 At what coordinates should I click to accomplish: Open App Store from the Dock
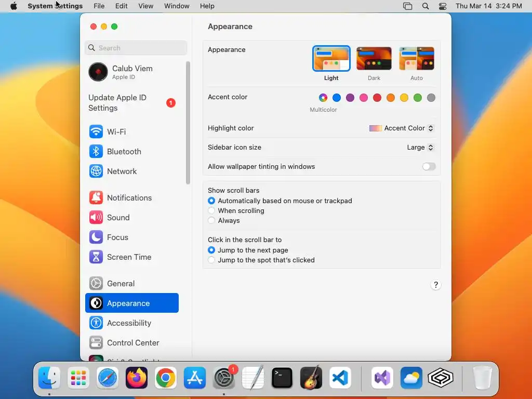tap(195, 378)
